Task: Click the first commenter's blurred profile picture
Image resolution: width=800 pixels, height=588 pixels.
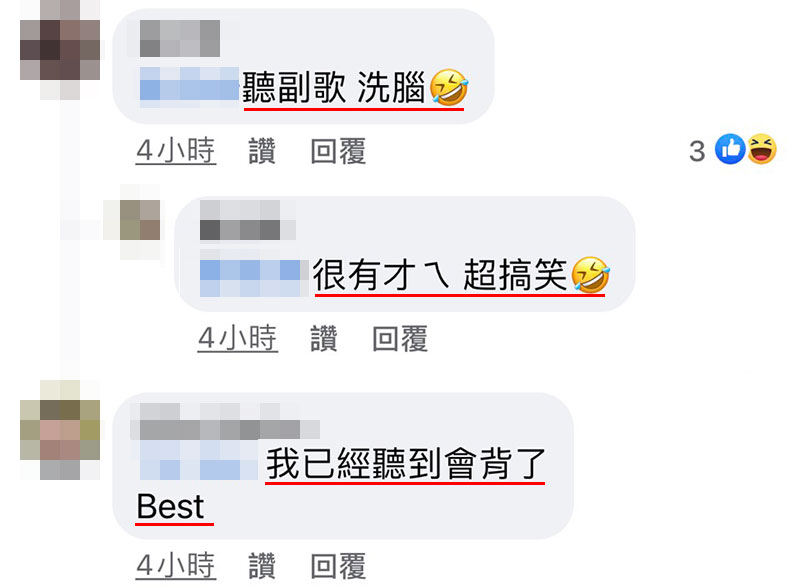Action: point(60,50)
